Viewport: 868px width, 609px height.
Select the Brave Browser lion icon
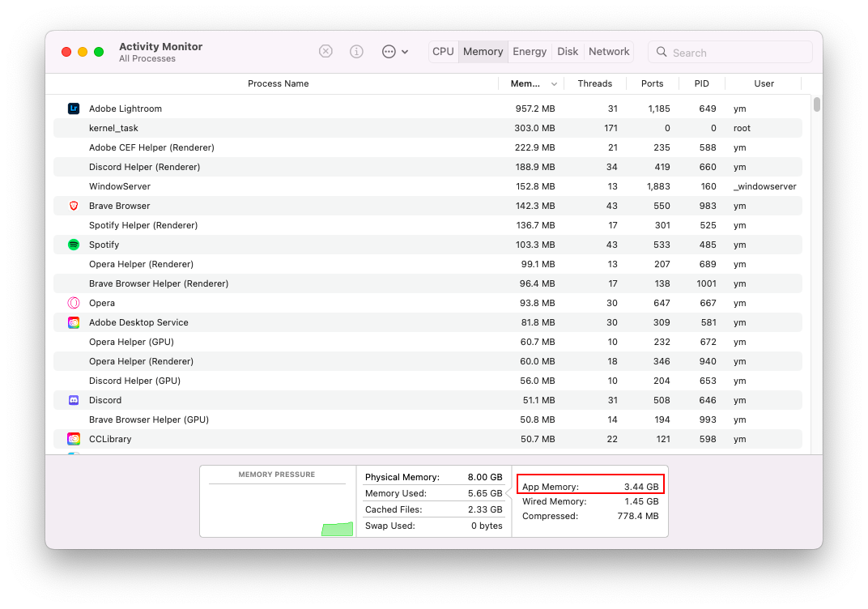(74, 206)
